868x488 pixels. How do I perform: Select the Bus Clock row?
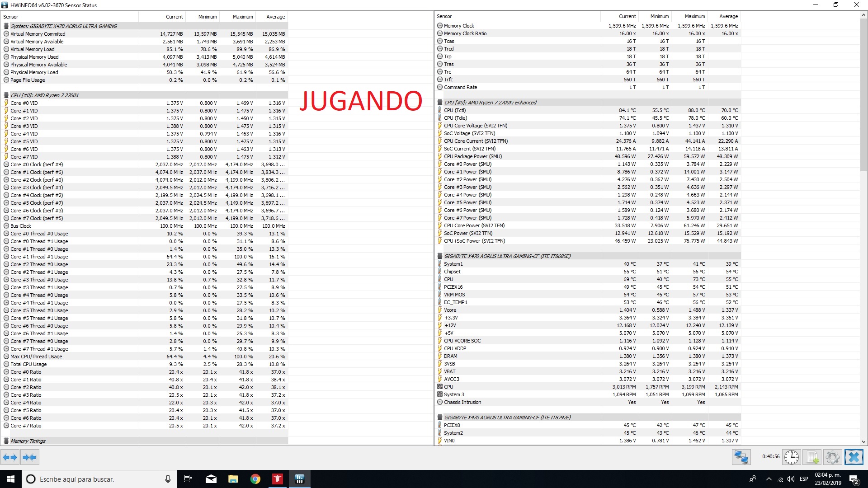pyautogui.click(x=145, y=226)
